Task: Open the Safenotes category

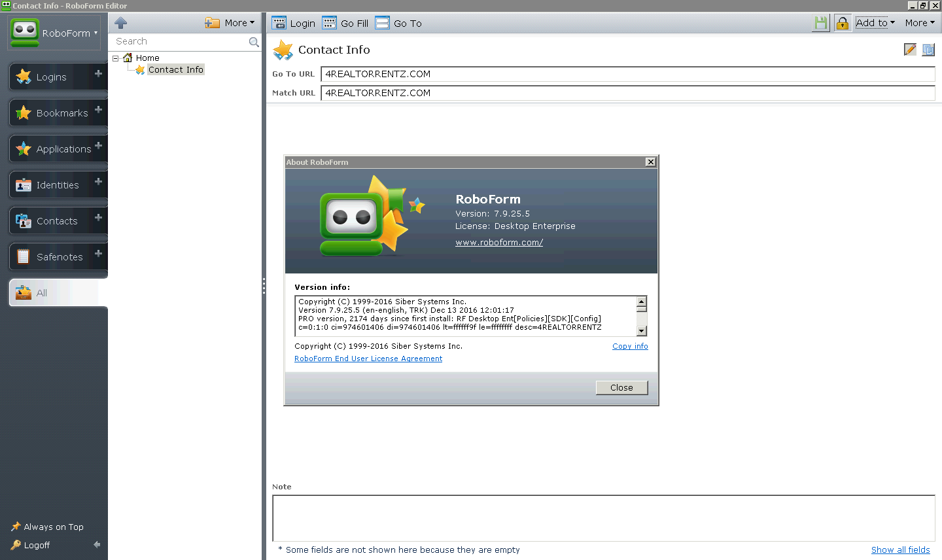Action: 51,257
